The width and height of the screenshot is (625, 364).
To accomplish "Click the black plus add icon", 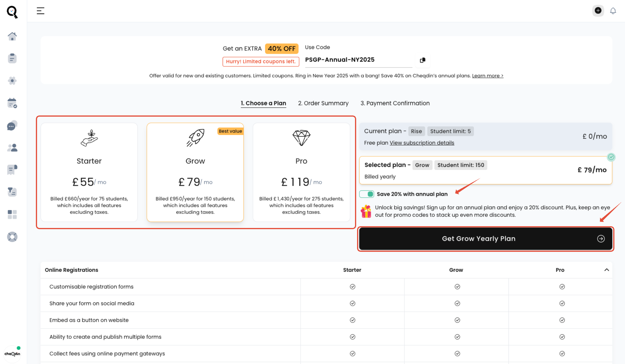I will coord(598,11).
